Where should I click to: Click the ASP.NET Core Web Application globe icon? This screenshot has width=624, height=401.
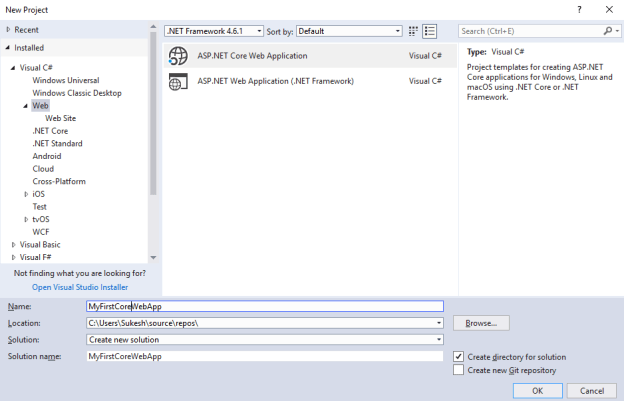pos(178,56)
